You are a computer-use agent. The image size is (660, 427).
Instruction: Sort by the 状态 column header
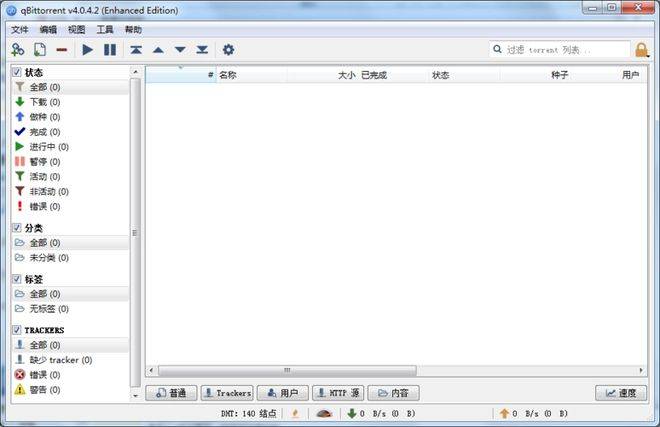(x=464, y=75)
